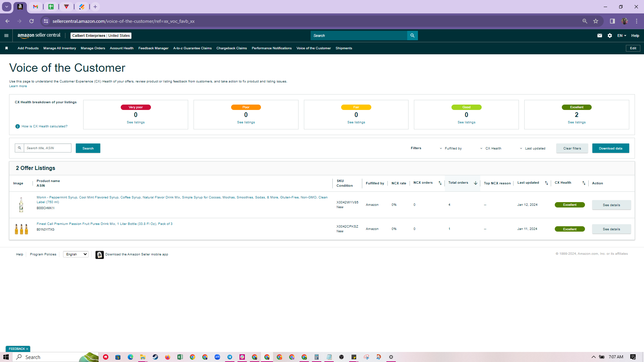Click the Clear filters button

point(572,148)
